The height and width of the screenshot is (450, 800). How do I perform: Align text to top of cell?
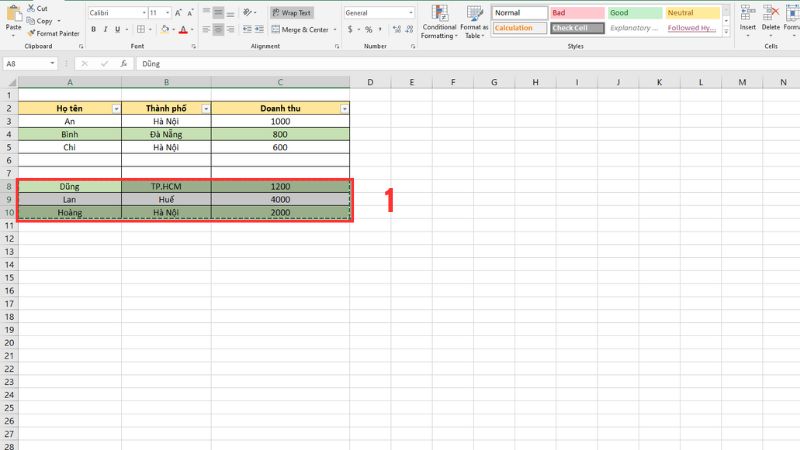coord(206,12)
